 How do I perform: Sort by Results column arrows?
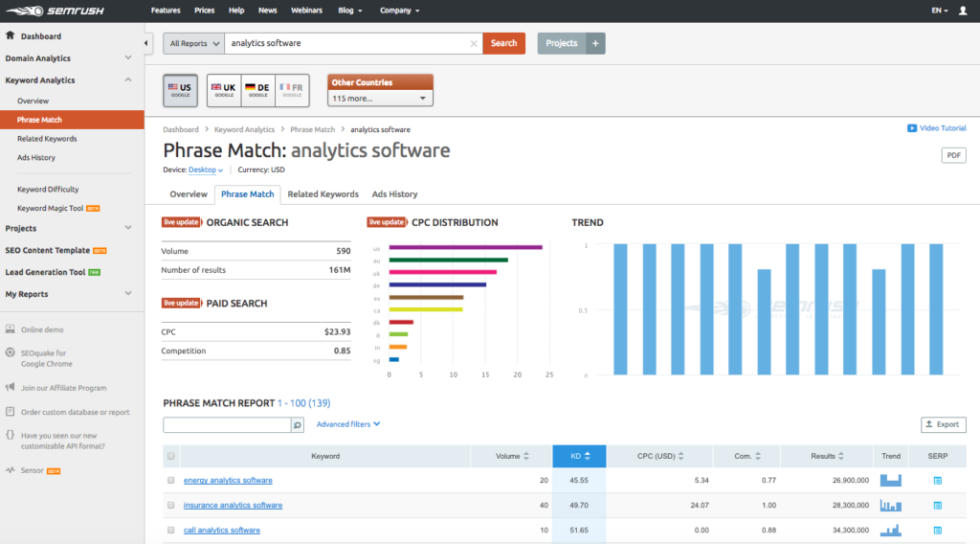[x=840, y=457]
